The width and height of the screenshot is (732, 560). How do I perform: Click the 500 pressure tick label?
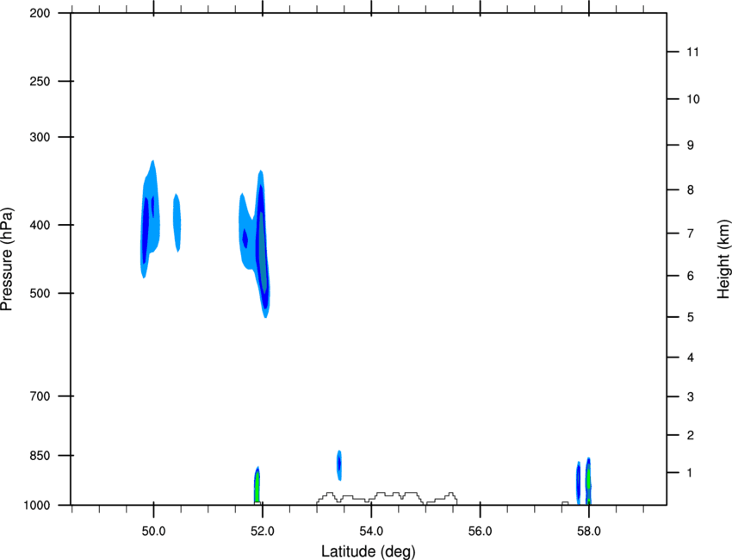[x=40, y=293]
